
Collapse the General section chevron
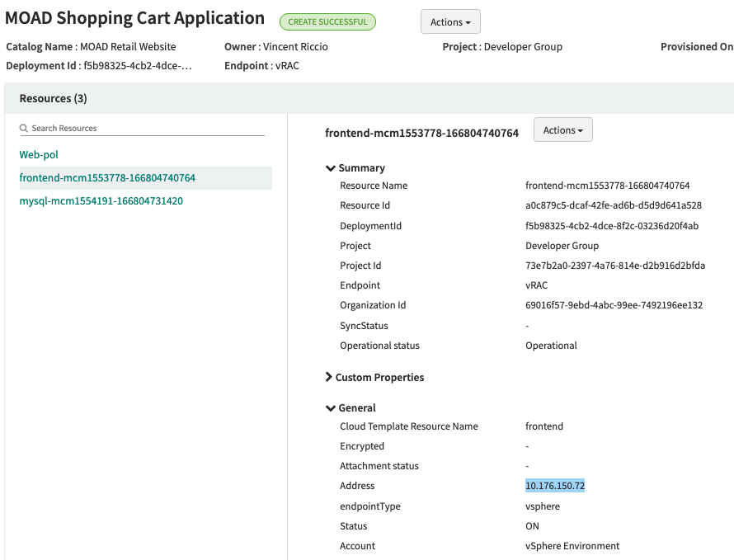(331, 408)
